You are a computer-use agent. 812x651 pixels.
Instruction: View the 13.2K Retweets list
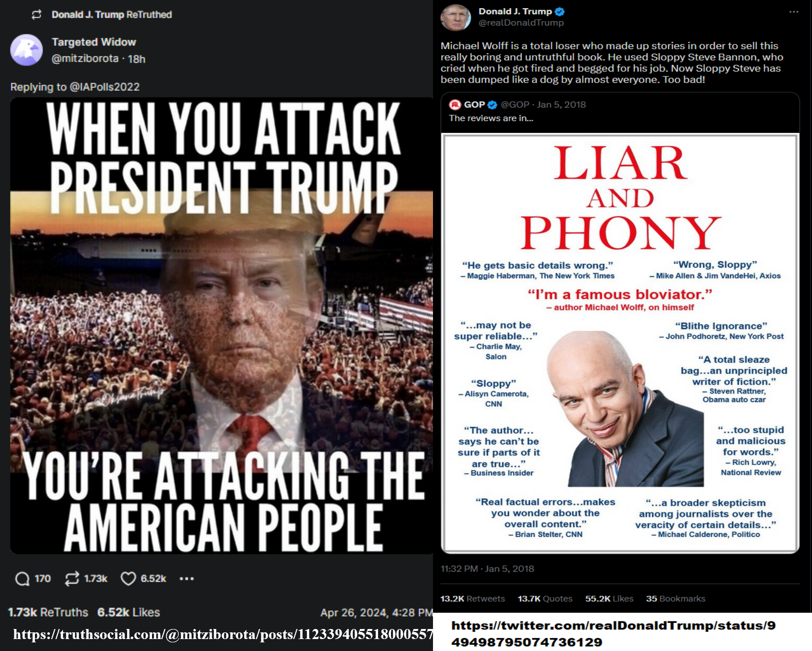point(472,598)
